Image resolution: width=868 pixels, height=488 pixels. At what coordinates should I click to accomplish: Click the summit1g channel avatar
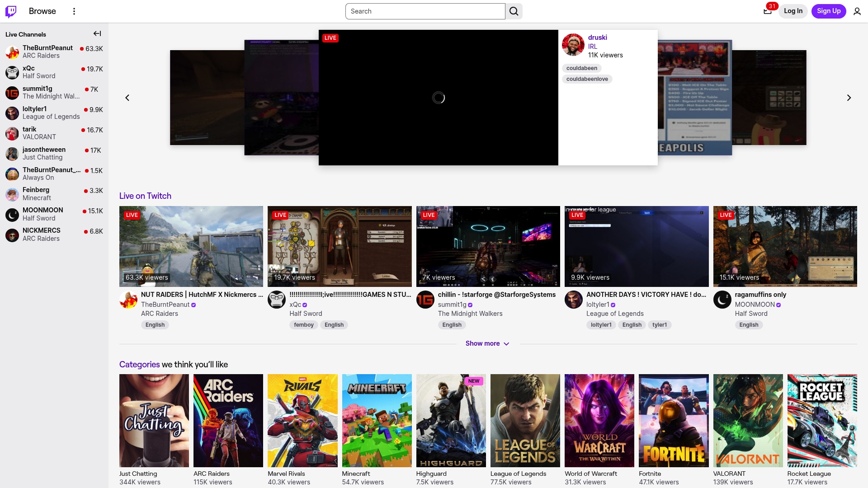click(12, 93)
